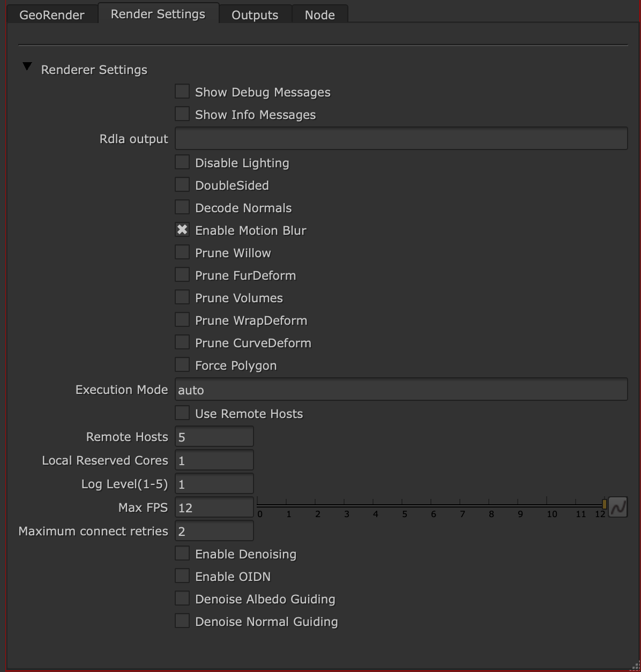Check the Disable Lighting option

182,162
